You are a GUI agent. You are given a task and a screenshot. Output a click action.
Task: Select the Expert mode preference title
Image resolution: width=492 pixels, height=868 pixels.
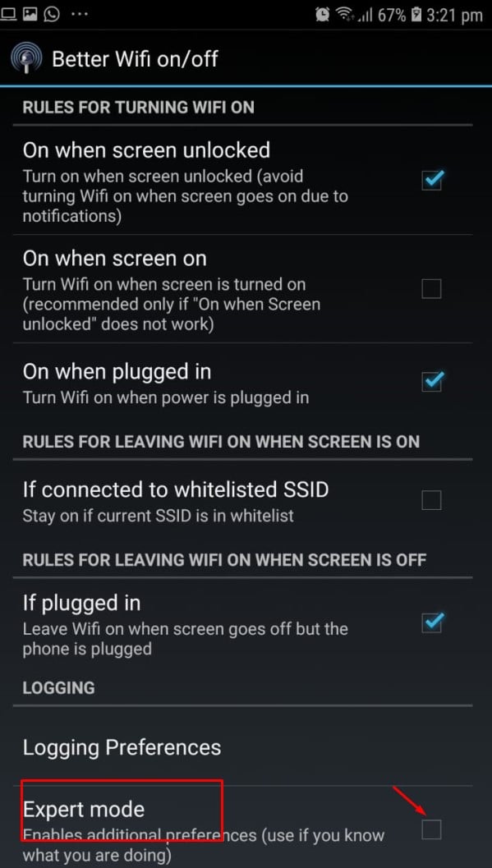pos(84,810)
